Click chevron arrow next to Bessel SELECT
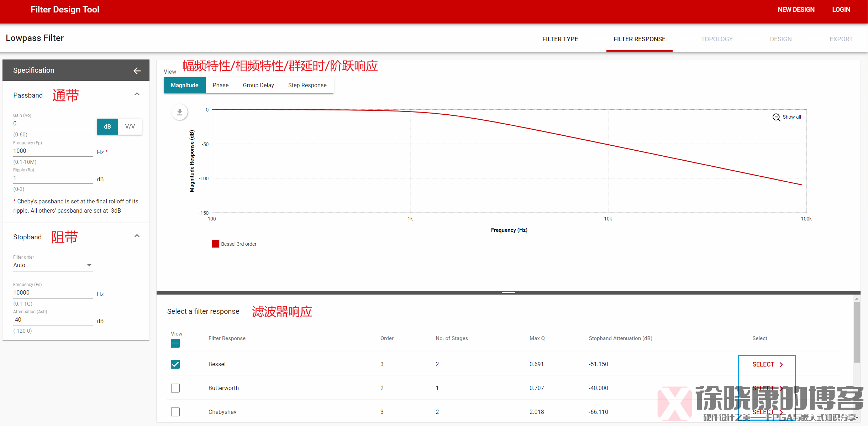Image resolution: width=868 pixels, height=426 pixels. tap(781, 364)
